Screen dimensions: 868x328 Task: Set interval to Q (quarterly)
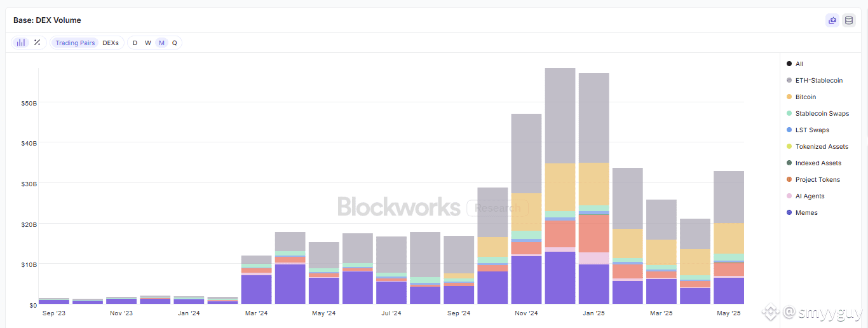[175, 43]
